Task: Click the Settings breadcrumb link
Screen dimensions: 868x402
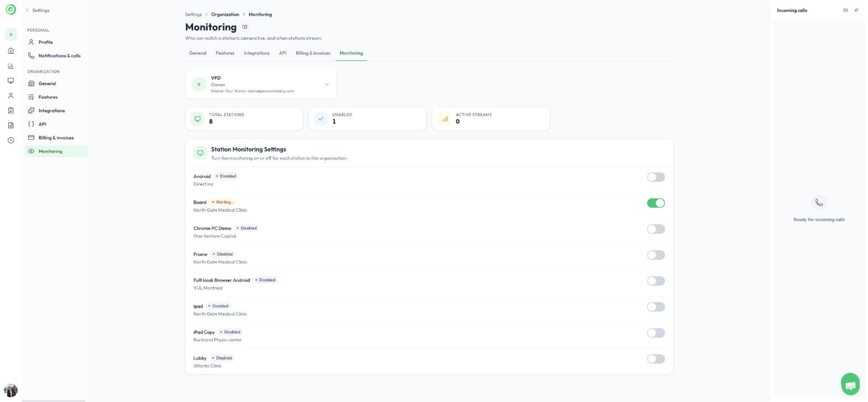Action: coord(193,14)
